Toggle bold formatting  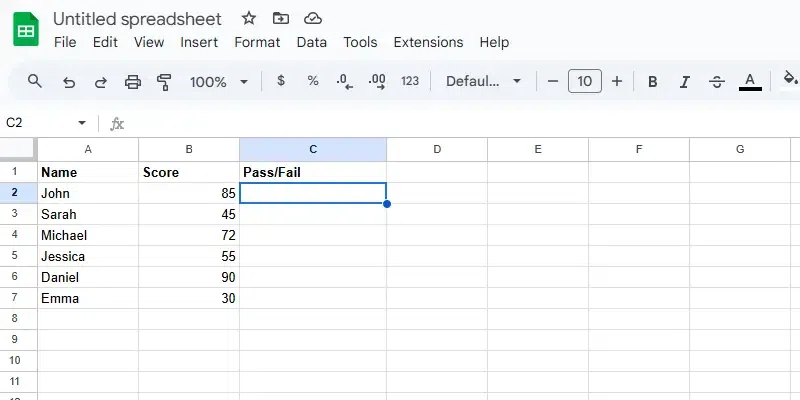652,82
